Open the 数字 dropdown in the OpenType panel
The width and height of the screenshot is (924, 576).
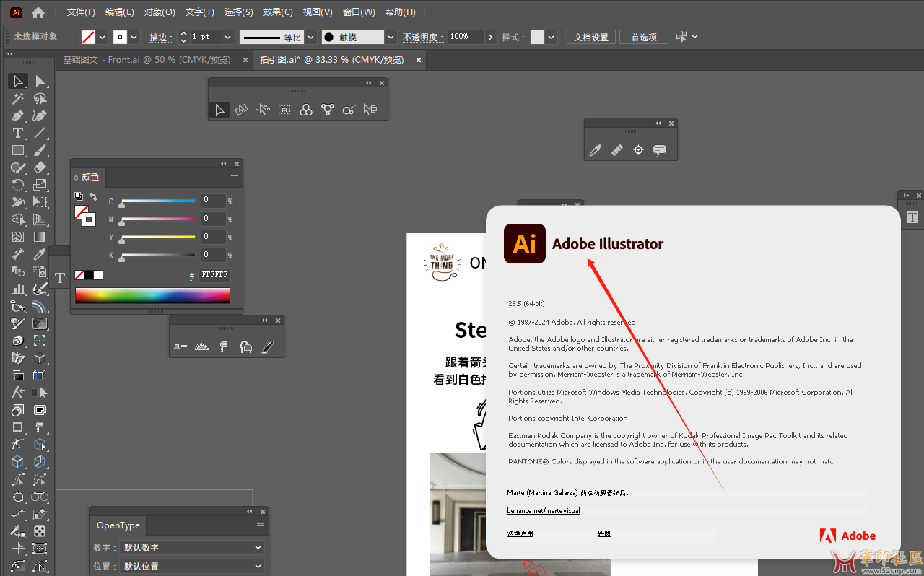point(191,548)
